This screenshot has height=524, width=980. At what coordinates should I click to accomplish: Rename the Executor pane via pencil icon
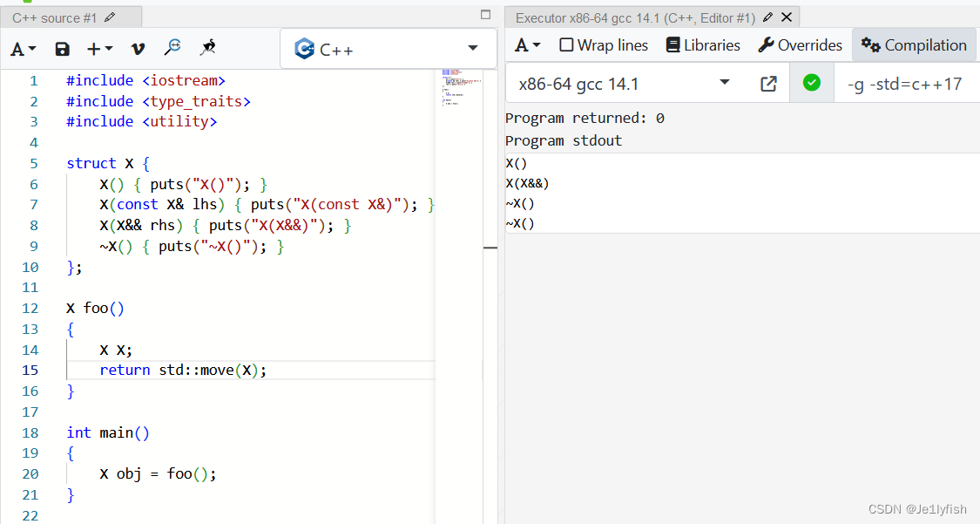click(x=768, y=16)
